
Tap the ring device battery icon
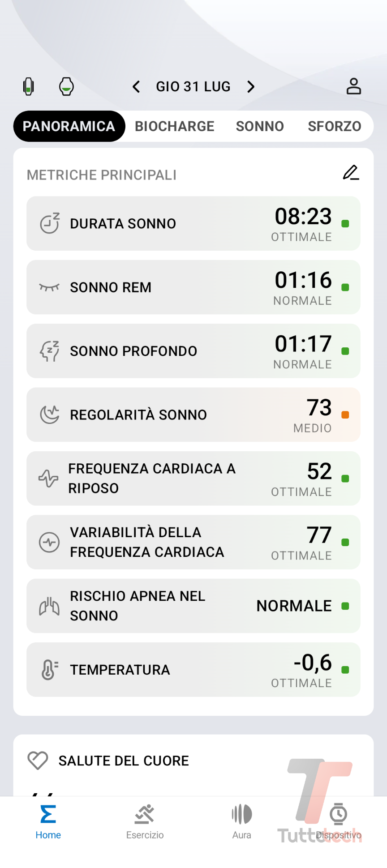(66, 86)
